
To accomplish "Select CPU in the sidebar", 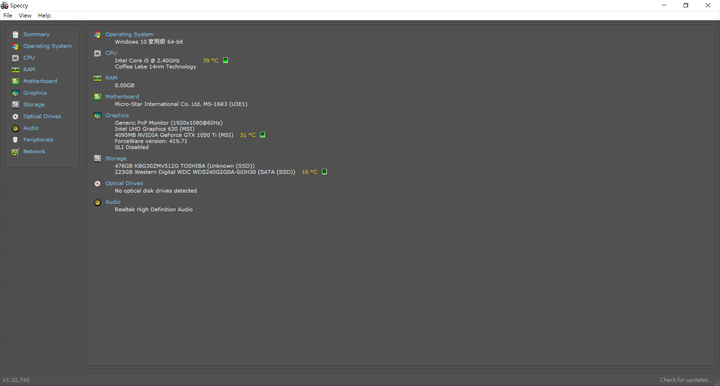I will tap(29, 58).
